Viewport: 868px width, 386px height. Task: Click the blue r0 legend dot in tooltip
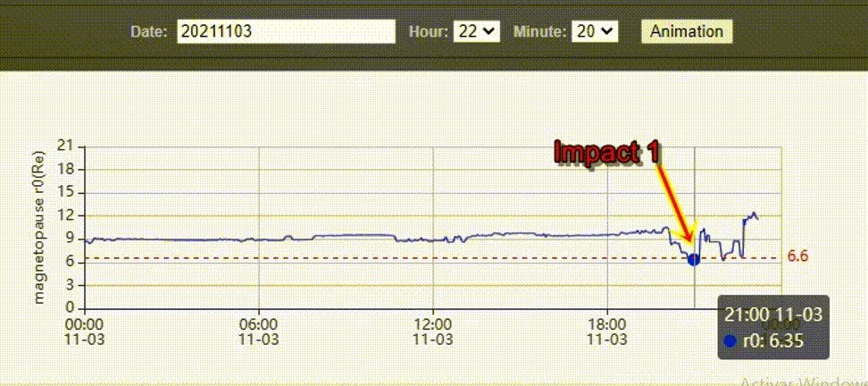coord(730,340)
